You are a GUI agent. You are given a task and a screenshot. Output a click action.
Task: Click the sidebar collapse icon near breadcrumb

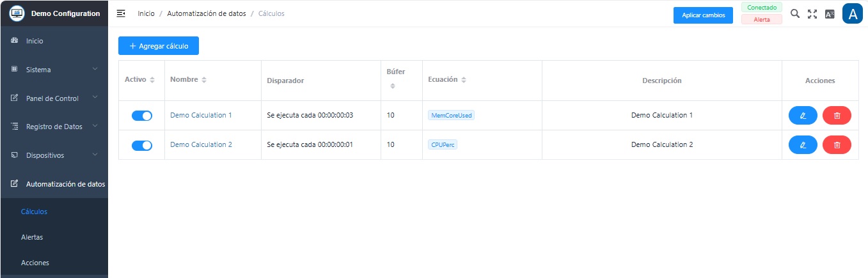pyautogui.click(x=121, y=13)
